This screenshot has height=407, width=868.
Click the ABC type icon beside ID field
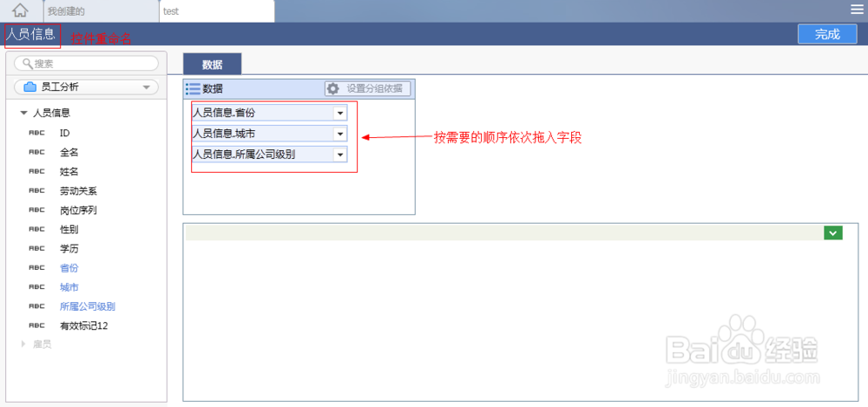click(x=36, y=133)
